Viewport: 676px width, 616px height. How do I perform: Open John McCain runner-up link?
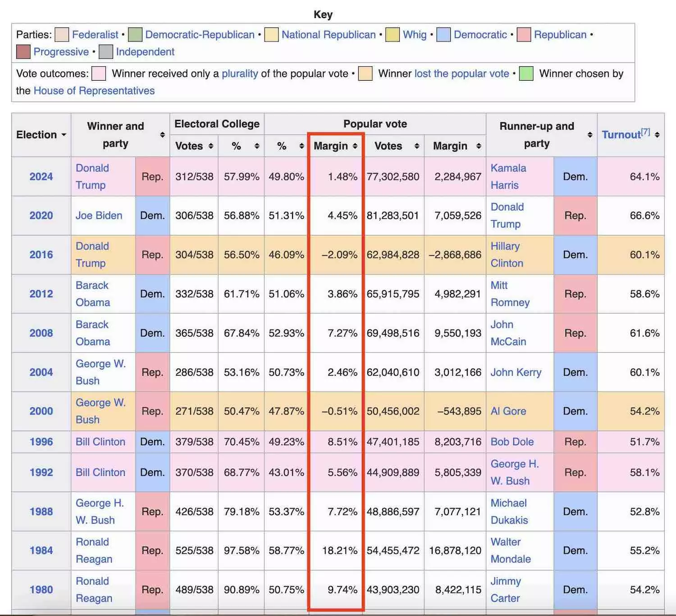pyautogui.click(x=508, y=333)
